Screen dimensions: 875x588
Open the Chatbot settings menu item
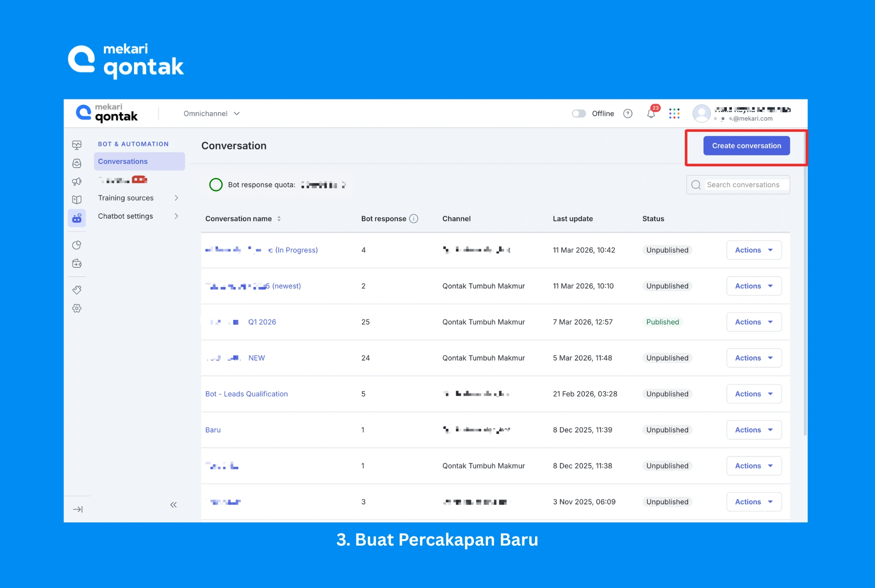pyautogui.click(x=126, y=216)
